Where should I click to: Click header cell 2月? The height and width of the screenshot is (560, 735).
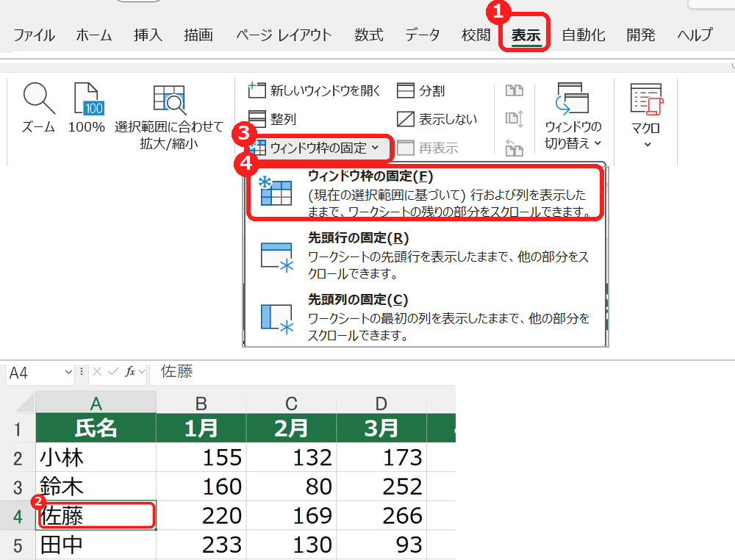pos(291,428)
